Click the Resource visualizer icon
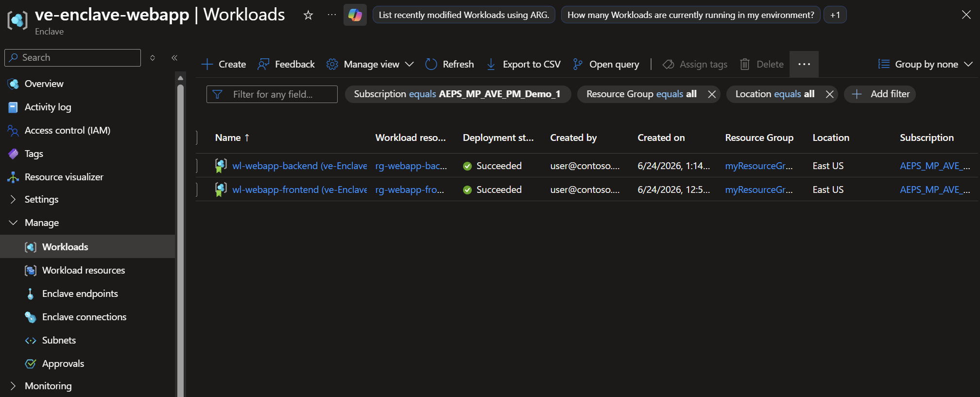Screen dimensions: 980x397 [x=13, y=177]
